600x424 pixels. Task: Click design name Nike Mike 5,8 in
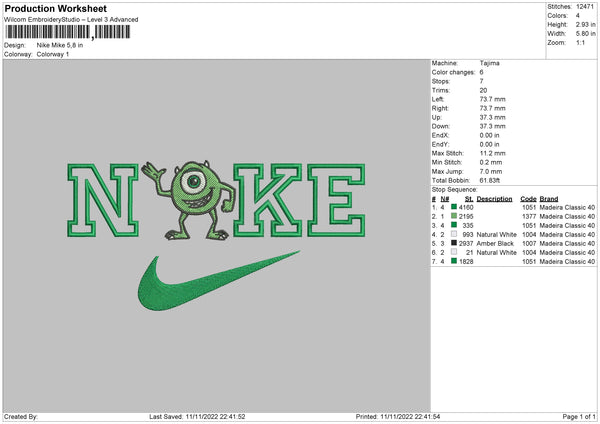60,45
